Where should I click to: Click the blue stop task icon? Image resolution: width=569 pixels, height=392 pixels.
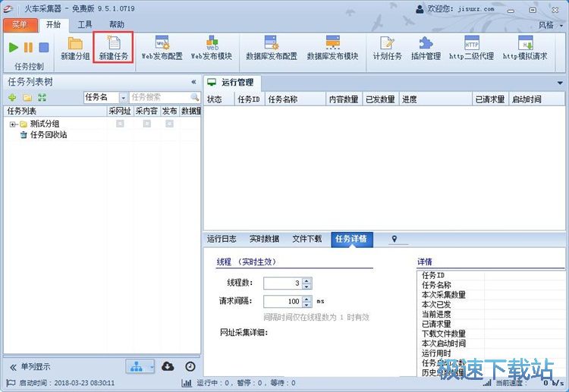[x=44, y=47]
